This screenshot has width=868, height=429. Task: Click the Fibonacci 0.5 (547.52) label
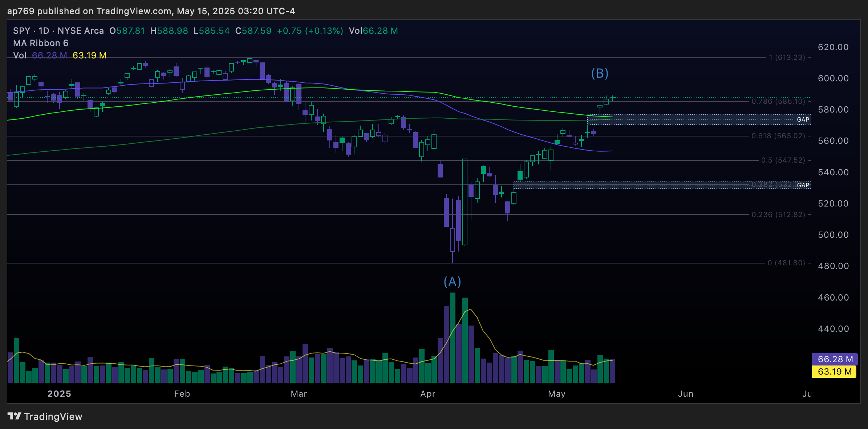(x=783, y=160)
